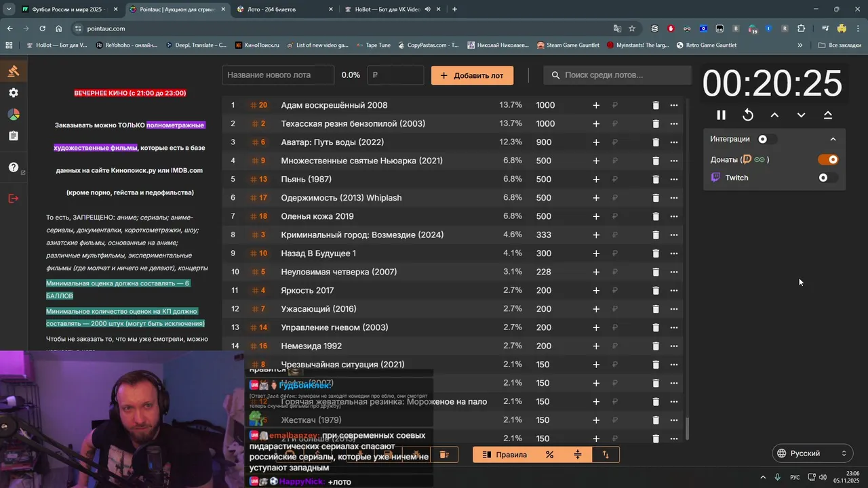The image size is (868, 488).
Task: Delete lot Аватар: Путь воды (2022)
Action: coord(656,142)
